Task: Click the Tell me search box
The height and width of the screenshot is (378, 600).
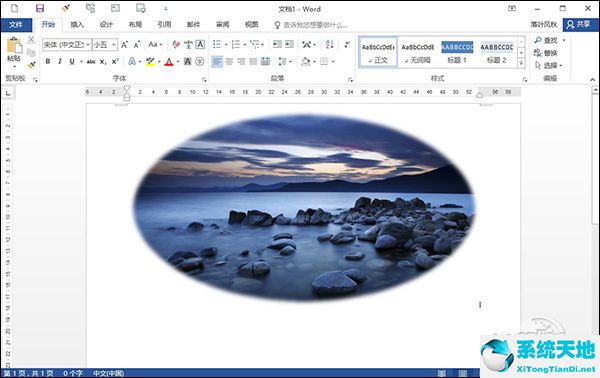Action: point(311,25)
